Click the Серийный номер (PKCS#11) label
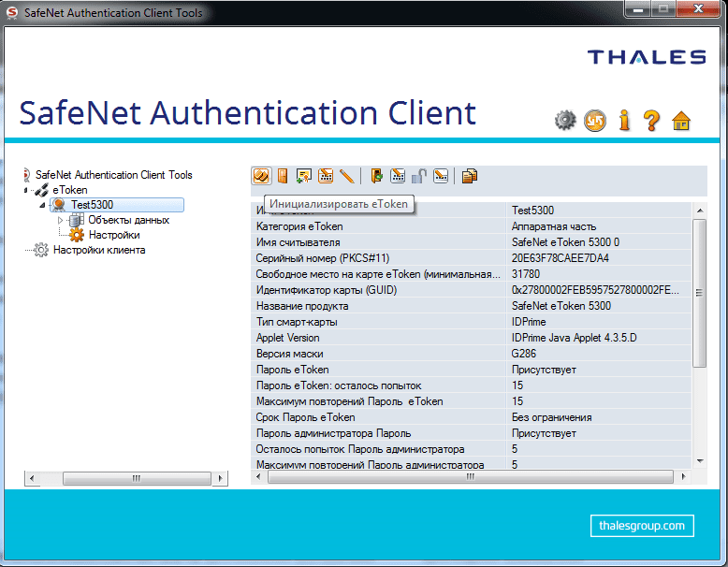Viewport: 728px width, 567px height. pos(323,258)
